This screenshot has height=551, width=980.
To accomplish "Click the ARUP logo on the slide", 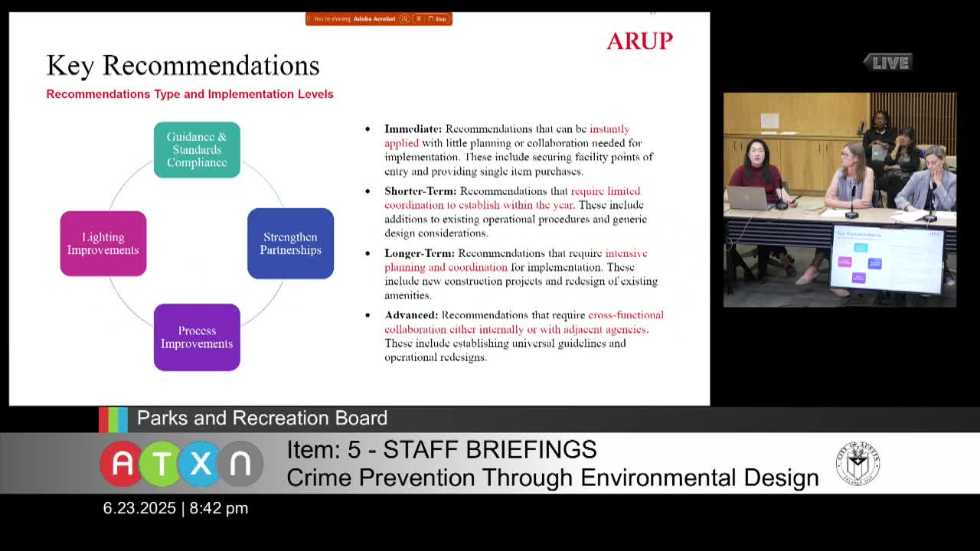I will (x=639, y=41).
